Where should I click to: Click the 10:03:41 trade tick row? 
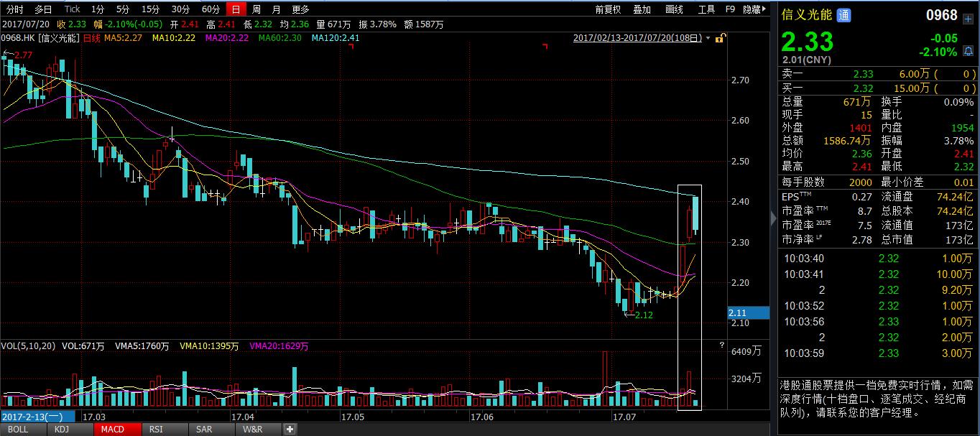879,274
